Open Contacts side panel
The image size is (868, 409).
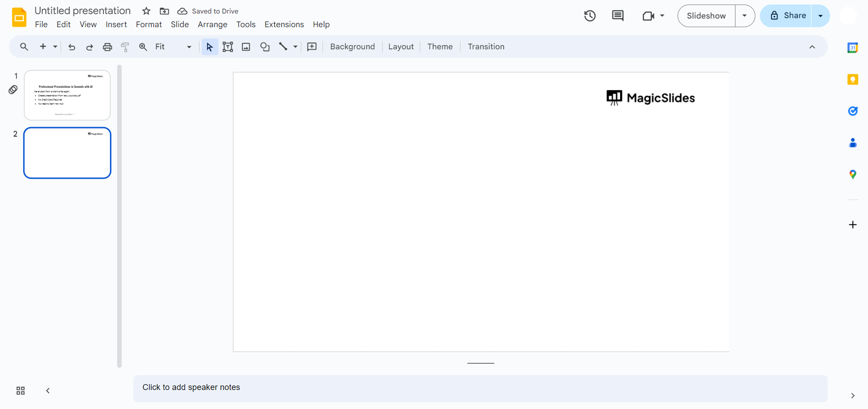853,143
